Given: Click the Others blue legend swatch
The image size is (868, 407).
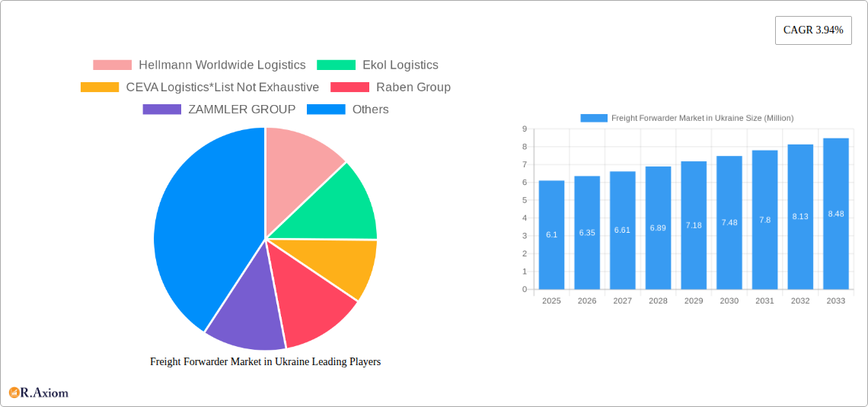Looking at the screenshot, I should [x=326, y=110].
